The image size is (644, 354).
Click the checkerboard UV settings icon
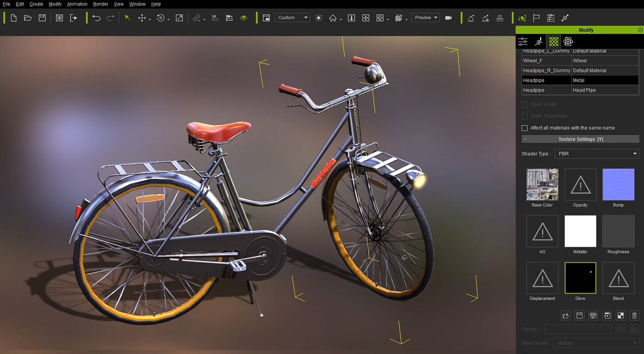[x=621, y=316]
